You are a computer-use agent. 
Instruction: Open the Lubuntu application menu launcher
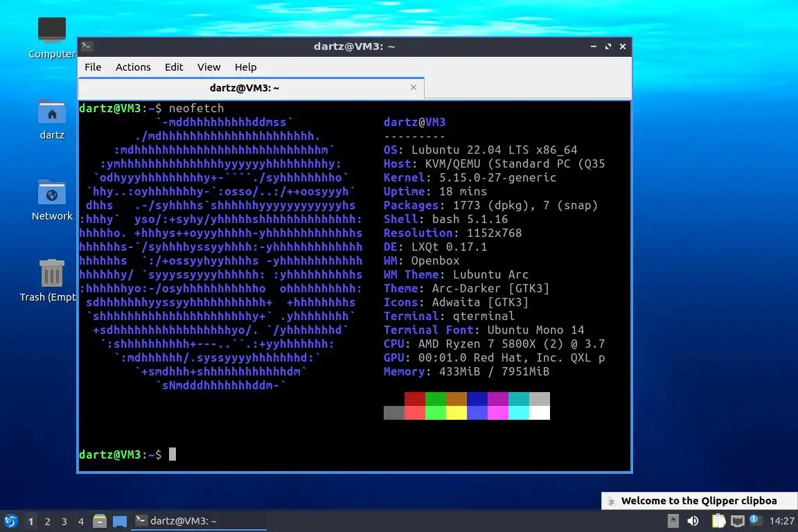[x=10, y=521]
